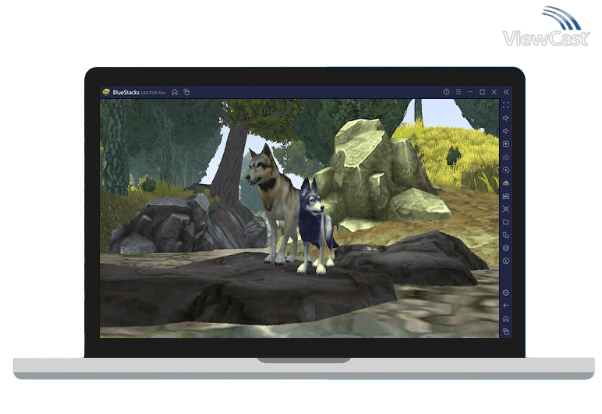Take a screenshot with the capture icon
Screen dimensions: 602x414
coord(506,209)
